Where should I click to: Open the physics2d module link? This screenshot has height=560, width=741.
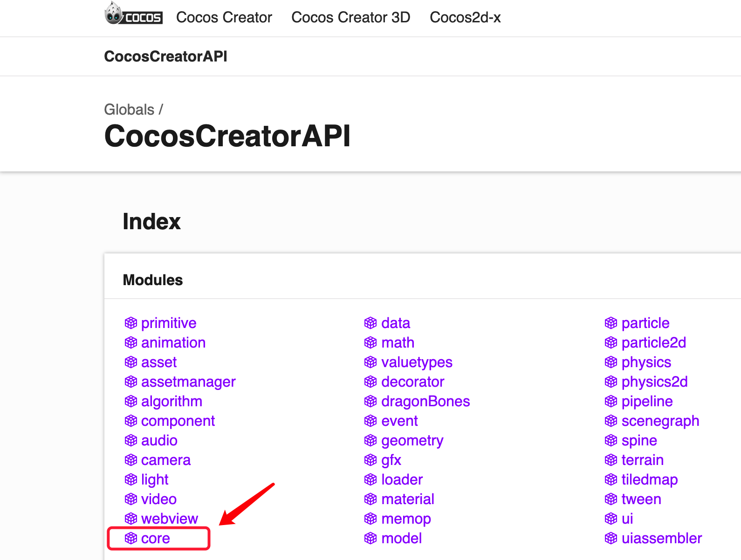(x=654, y=382)
